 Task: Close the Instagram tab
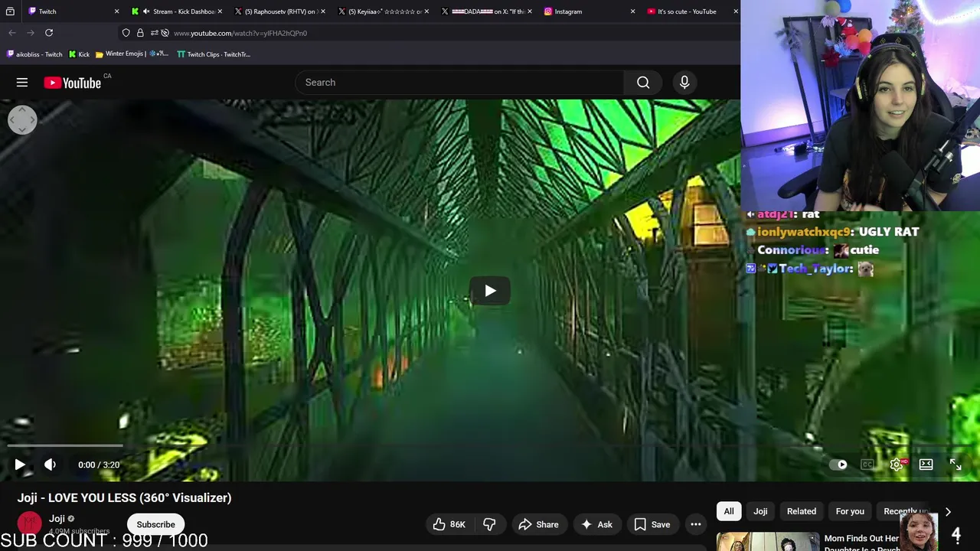633,11
